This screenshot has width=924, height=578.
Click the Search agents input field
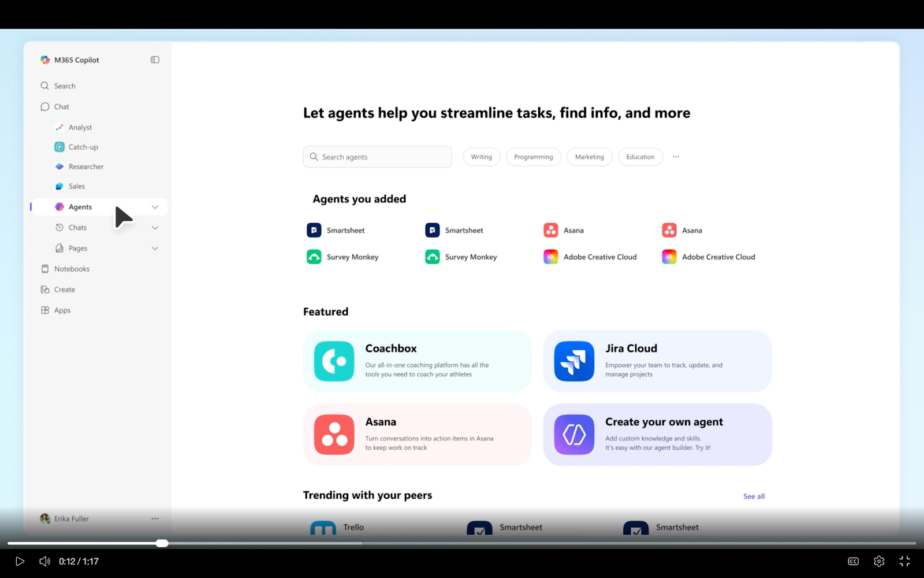377,157
